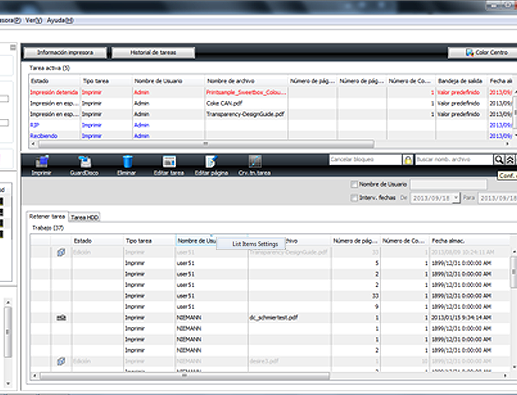Click the Información impresora button
The image size is (517, 395).
click(65, 53)
